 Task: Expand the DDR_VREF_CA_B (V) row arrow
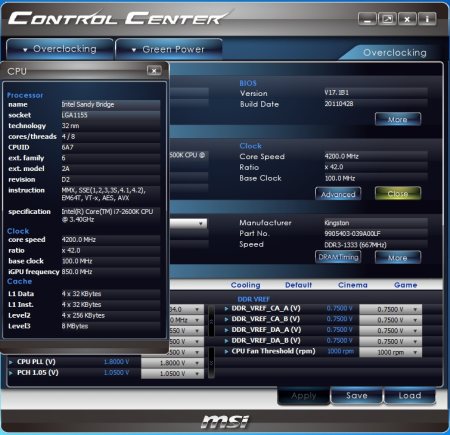coord(226,319)
